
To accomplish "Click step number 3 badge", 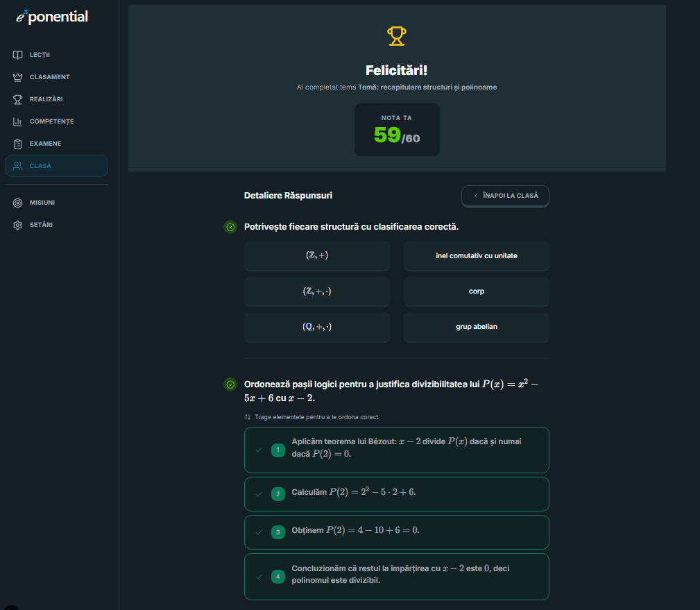I will pos(278,532).
